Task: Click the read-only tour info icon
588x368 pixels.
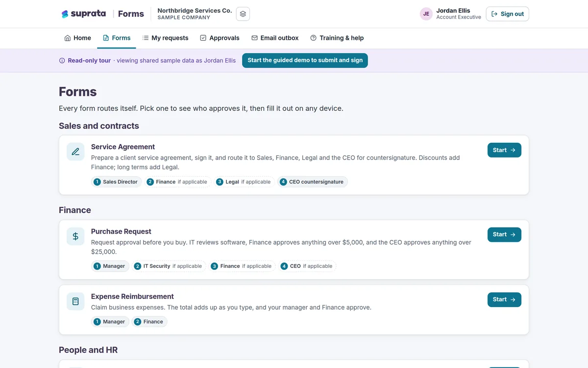Action: pyautogui.click(x=62, y=61)
